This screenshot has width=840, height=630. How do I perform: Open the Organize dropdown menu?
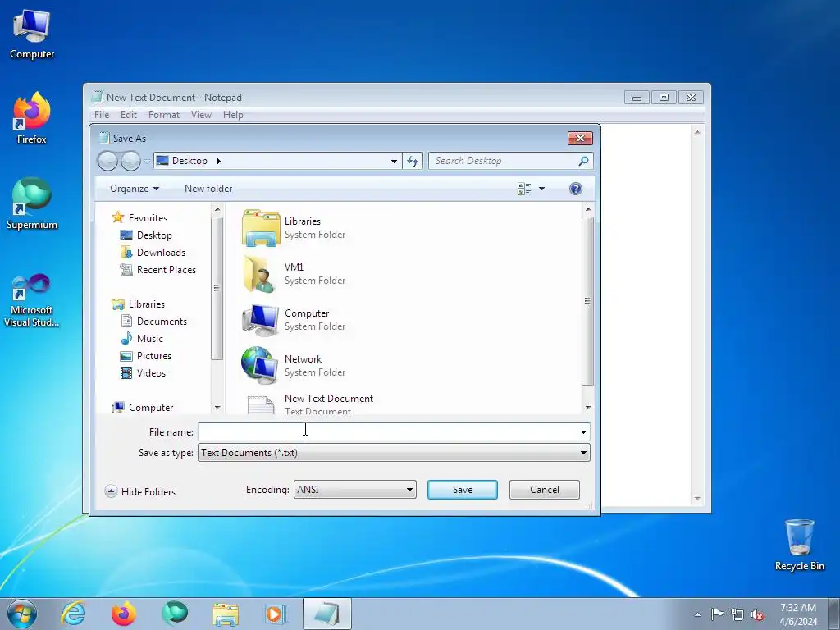click(135, 189)
